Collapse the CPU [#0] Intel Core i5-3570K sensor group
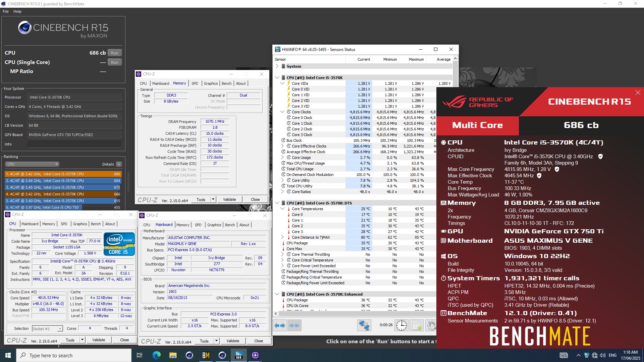Viewport: 644px width, 362px height. [x=277, y=78]
